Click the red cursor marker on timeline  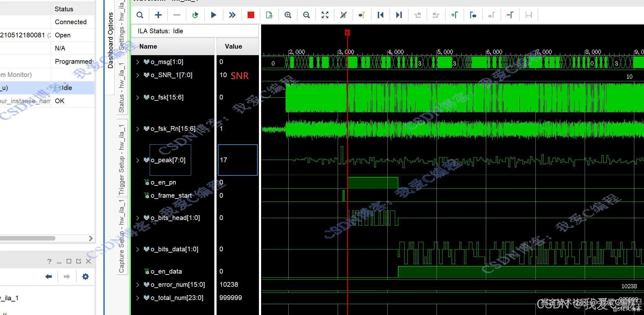coord(347,33)
